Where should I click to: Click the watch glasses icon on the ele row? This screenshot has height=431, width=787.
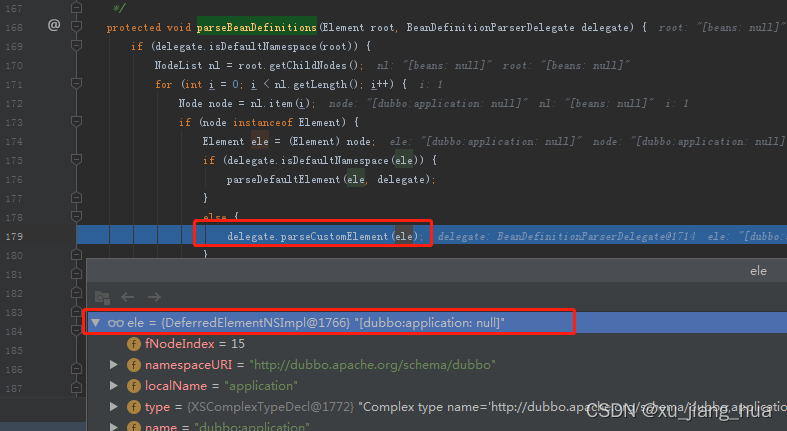[116, 323]
